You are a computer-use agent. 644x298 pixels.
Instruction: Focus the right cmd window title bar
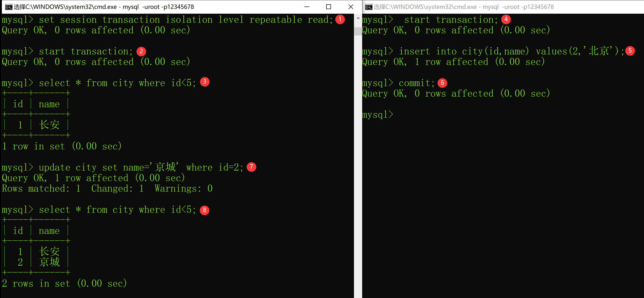(464, 7)
